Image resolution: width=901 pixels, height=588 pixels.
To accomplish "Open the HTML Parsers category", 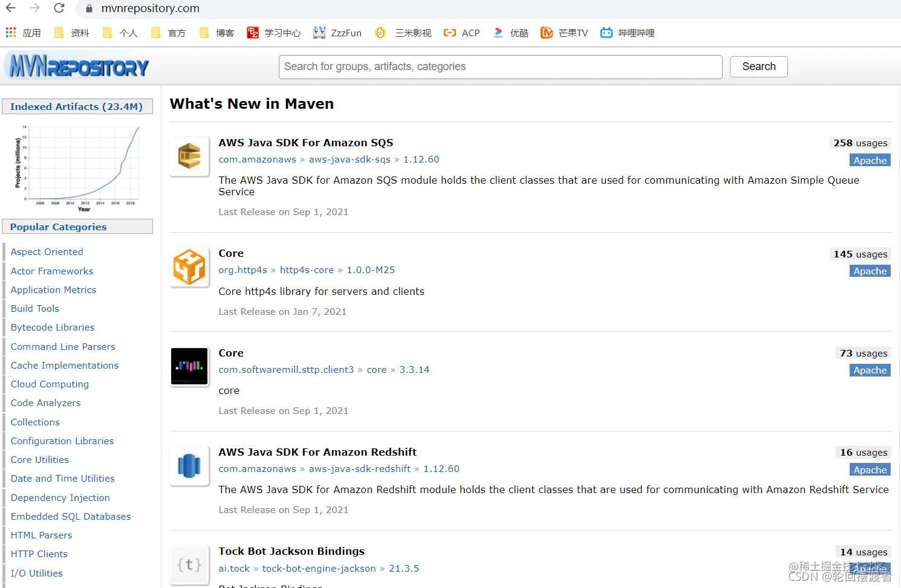I will point(41,535).
